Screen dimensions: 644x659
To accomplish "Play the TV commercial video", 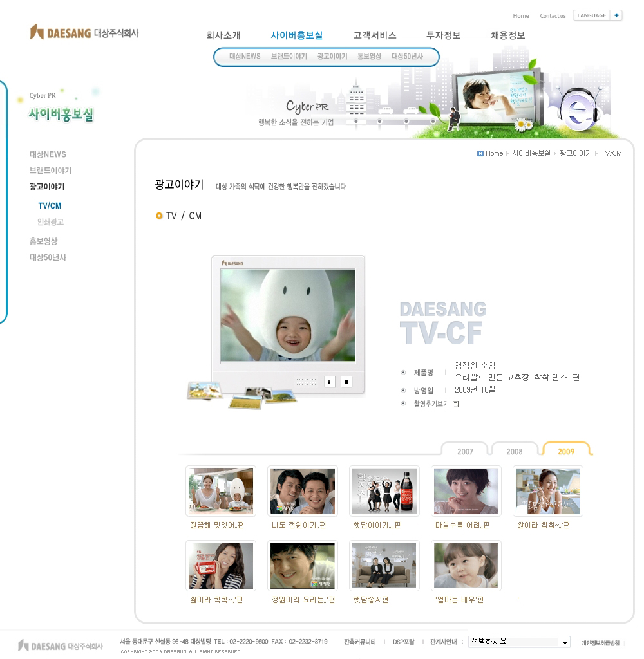I will tap(329, 382).
